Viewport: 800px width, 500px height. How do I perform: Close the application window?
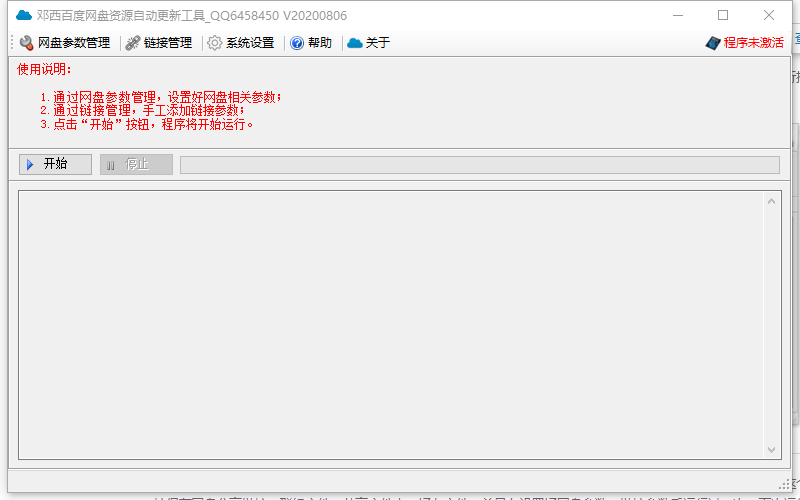[x=769, y=15]
